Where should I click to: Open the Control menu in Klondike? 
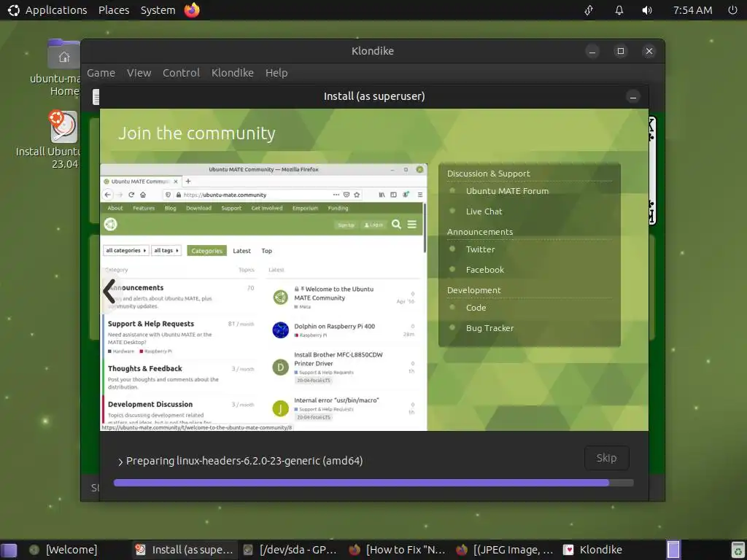click(x=181, y=73)
